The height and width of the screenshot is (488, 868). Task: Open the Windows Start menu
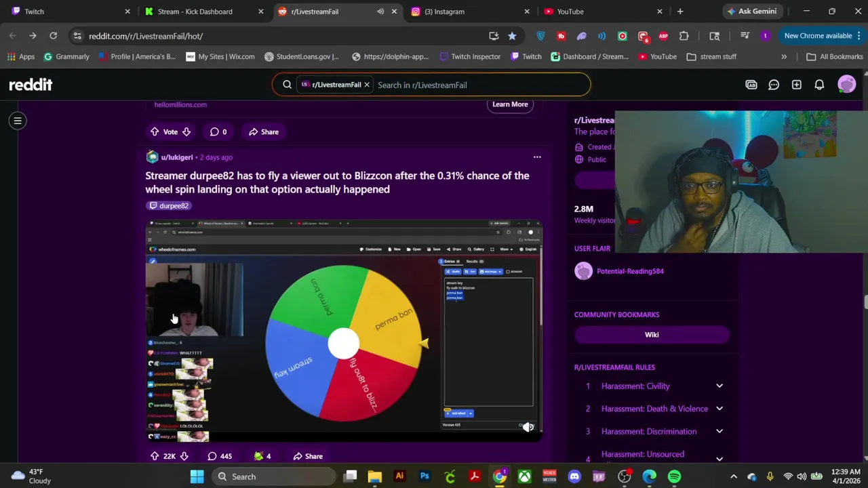point(197,476)
